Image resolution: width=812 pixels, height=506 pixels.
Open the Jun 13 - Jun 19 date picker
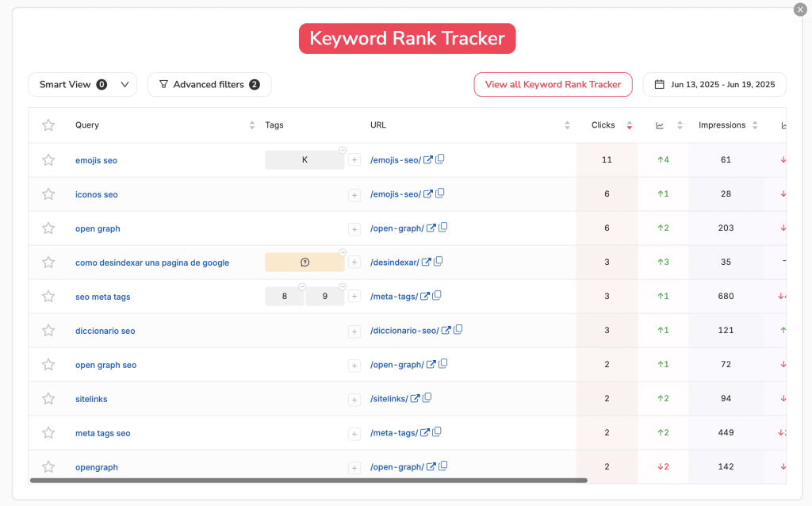tap(714, 84)
